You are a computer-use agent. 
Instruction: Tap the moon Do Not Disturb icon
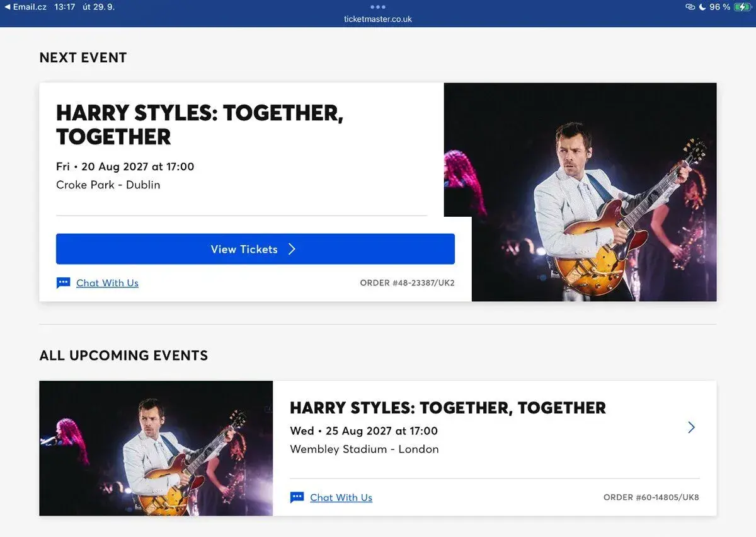[702, 7]
